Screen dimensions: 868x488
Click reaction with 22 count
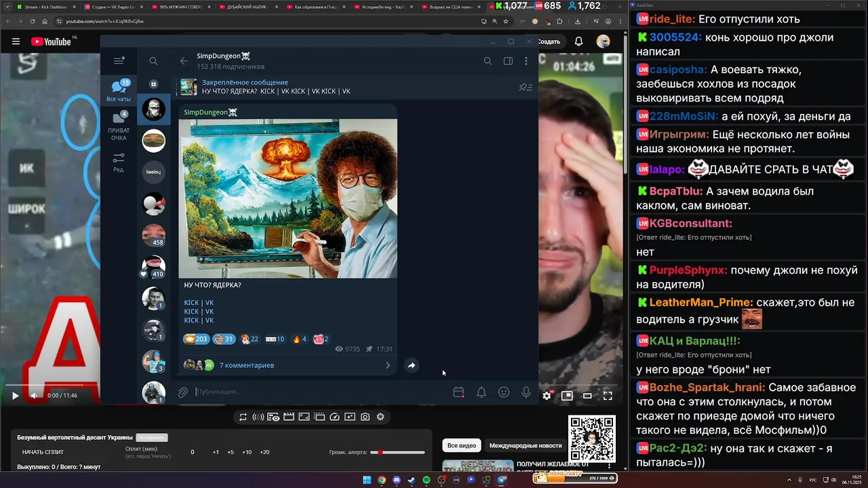click(x=250, y=339)
